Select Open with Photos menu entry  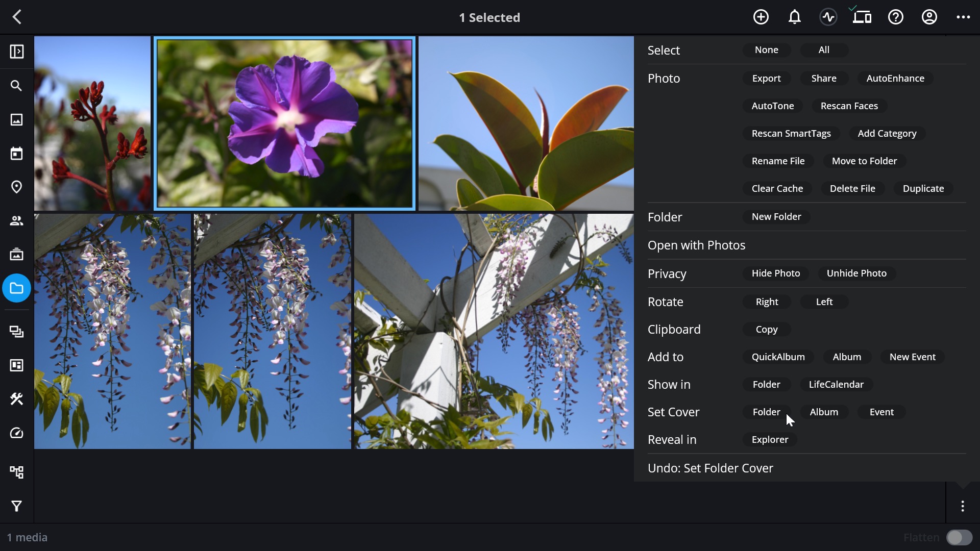696,245
